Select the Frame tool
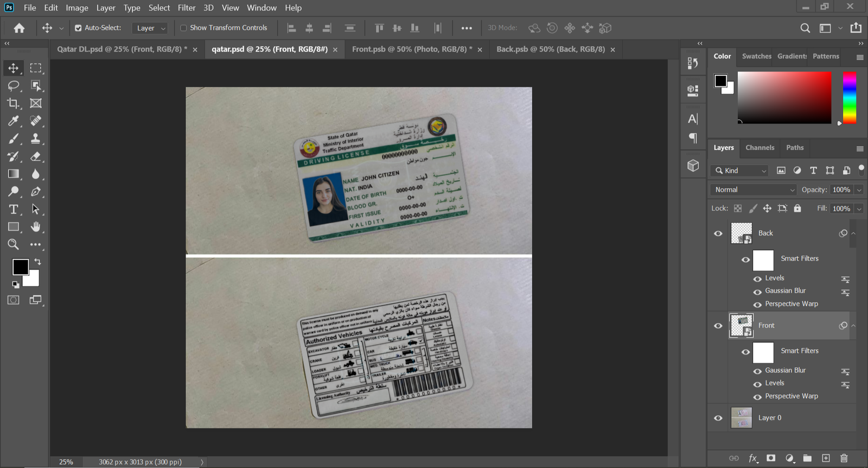This screenshot has width=868, height=468. click(36, 103)
